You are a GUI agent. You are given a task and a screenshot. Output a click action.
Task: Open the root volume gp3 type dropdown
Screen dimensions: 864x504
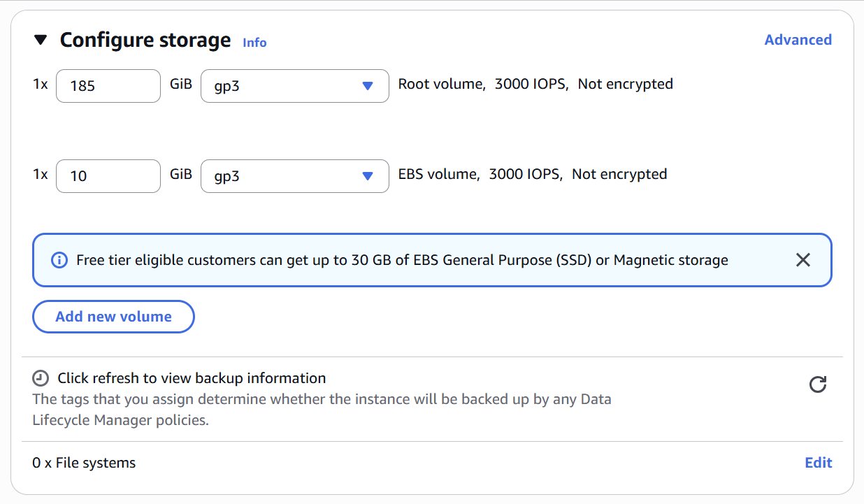point(294,86)
